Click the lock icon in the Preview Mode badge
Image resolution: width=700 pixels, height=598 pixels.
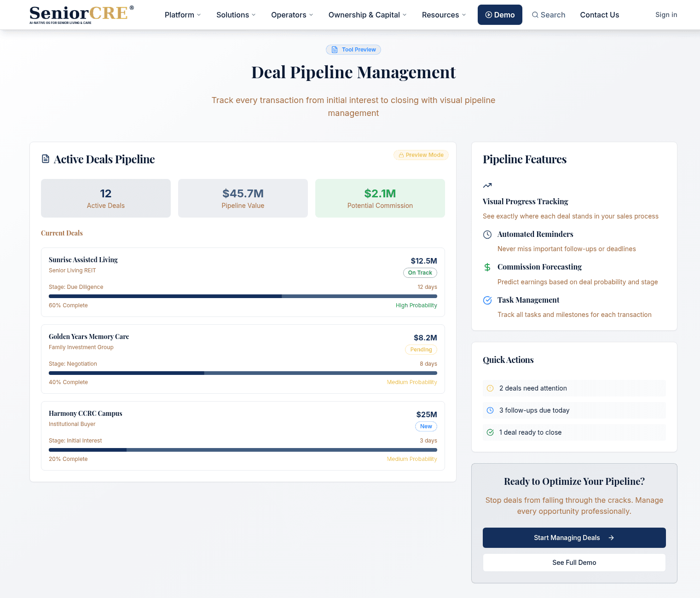pyautogui.click(x=401, y=155)
